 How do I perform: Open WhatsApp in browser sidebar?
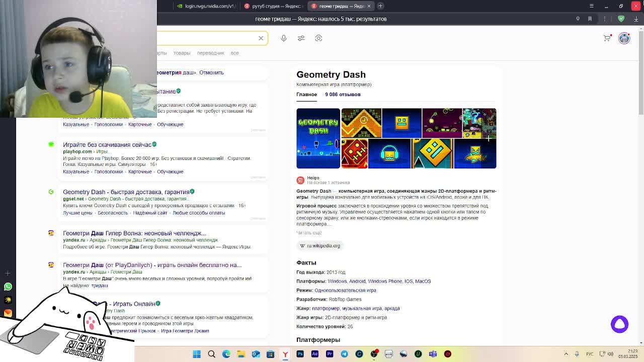pos(8,287)
